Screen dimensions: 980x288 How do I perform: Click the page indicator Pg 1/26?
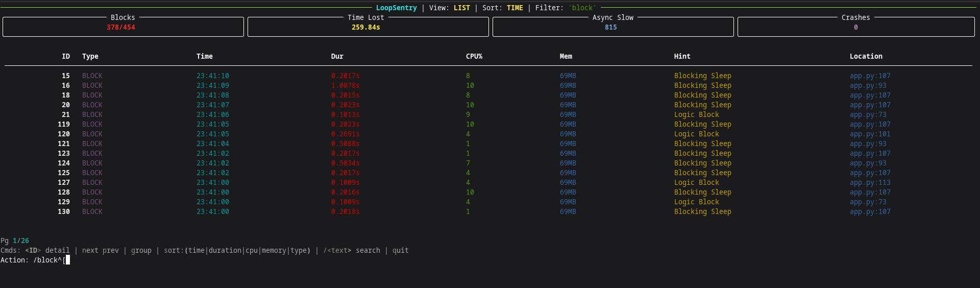15,241
